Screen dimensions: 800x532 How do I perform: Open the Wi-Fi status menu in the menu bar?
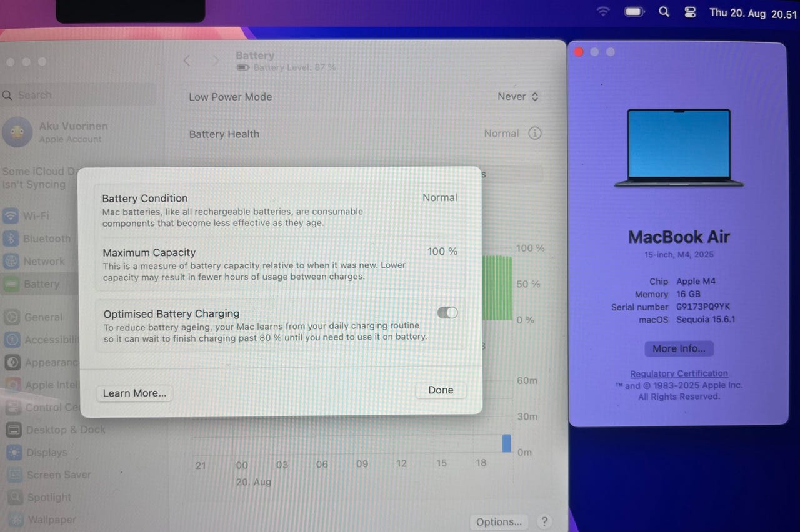[603, 12]
